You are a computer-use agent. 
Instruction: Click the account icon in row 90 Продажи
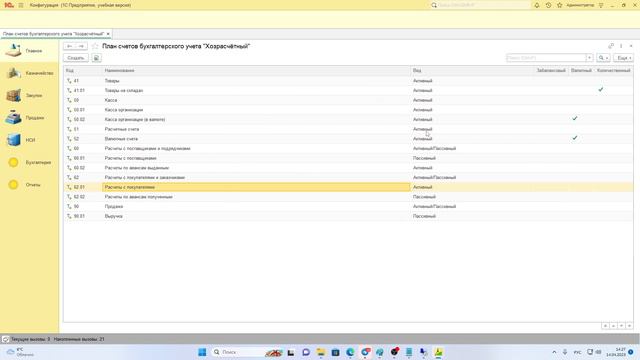(69, 207)
